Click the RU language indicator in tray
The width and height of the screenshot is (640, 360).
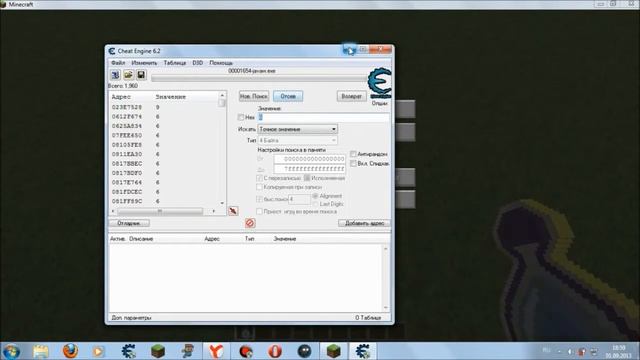547,350
